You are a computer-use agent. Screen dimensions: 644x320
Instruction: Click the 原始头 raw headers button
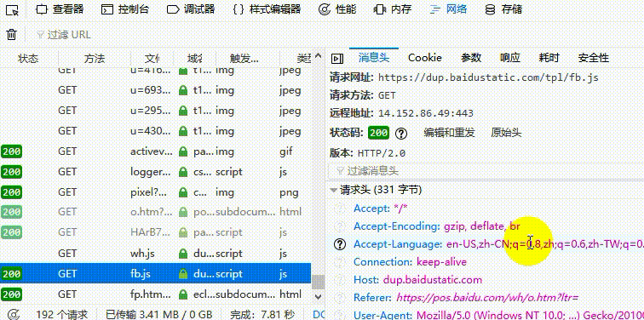click(506, 133)
